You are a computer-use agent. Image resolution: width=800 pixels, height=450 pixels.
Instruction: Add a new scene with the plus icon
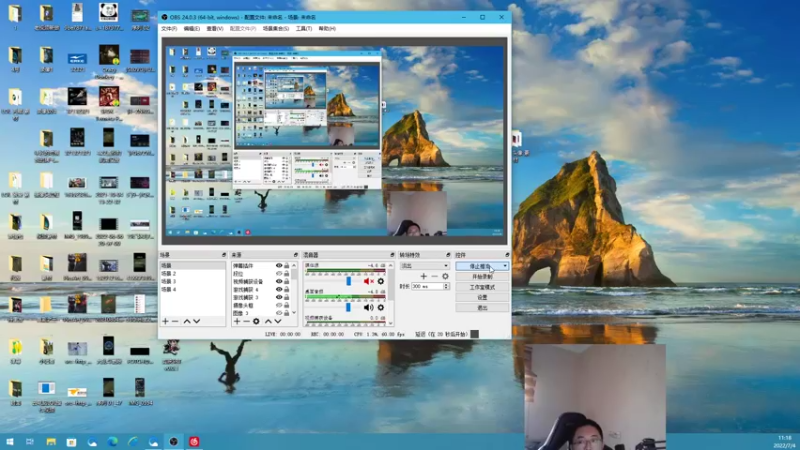tap(165, 321)
